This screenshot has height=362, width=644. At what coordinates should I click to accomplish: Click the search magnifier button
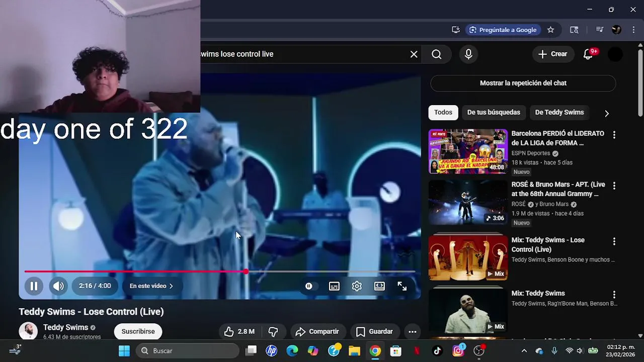[x=436, y=54]
